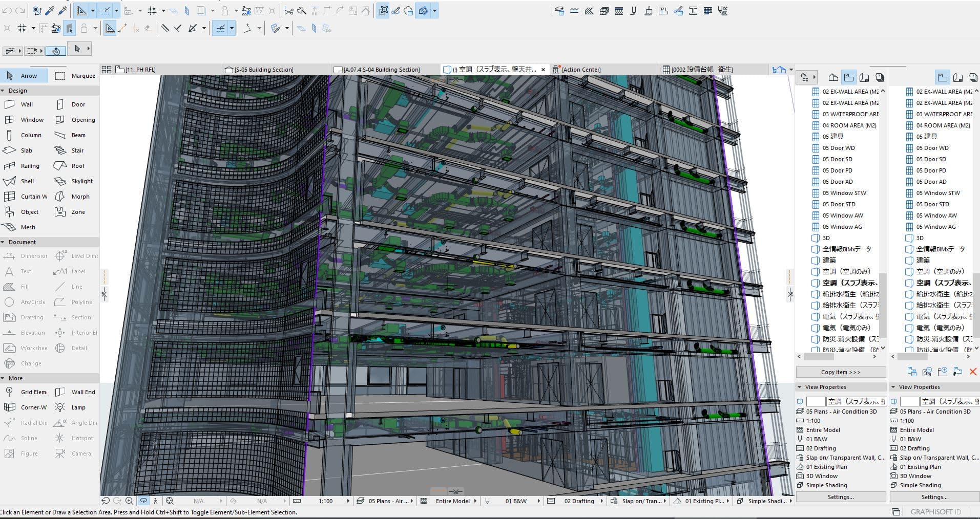Open the Simple Shading 3D style status
980x519 pixels.
pos(764,501)
